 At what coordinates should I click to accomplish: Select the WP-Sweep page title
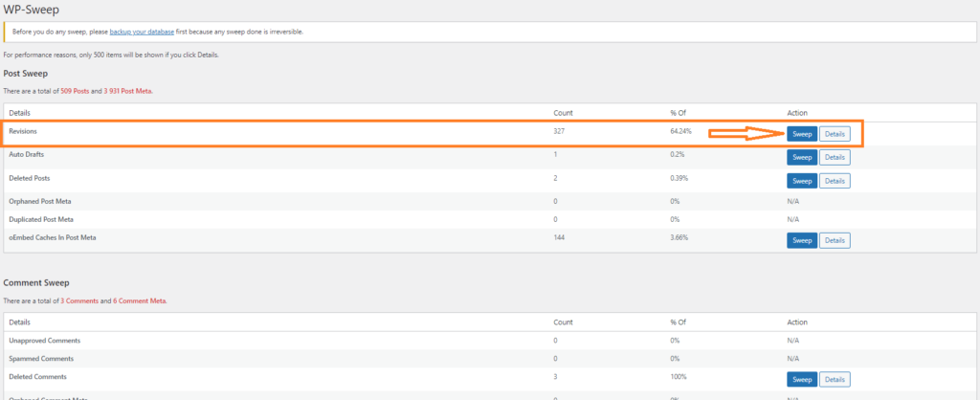tap(33, 10)
